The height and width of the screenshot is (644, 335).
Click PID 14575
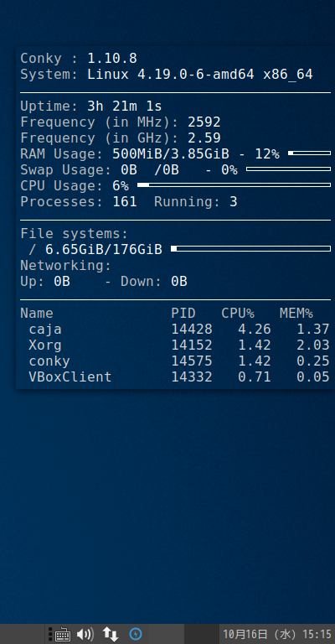tap(192, 361)
